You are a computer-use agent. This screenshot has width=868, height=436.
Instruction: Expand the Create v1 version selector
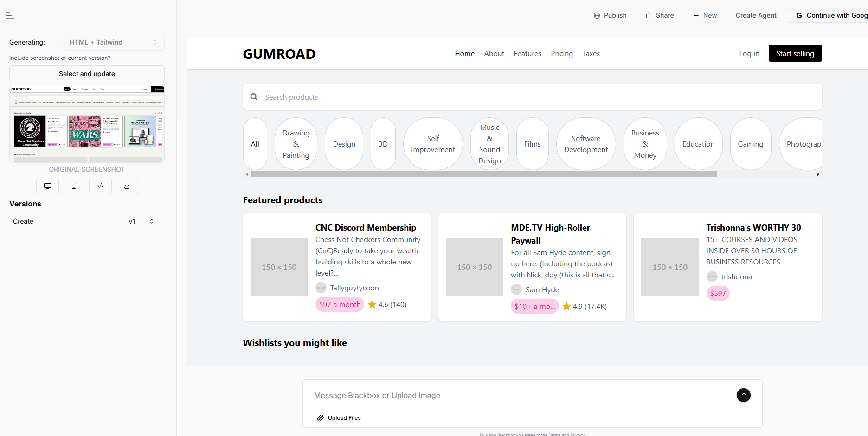point(87,221)
